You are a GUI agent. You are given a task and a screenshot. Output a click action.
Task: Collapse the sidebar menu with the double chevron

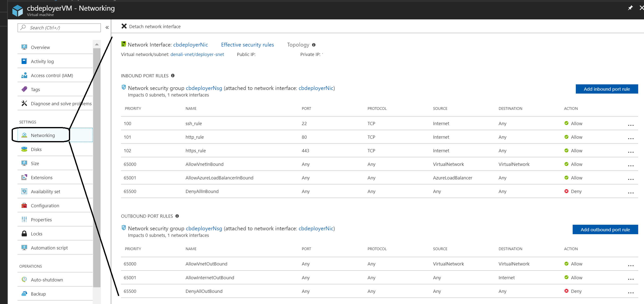point(107,27)
